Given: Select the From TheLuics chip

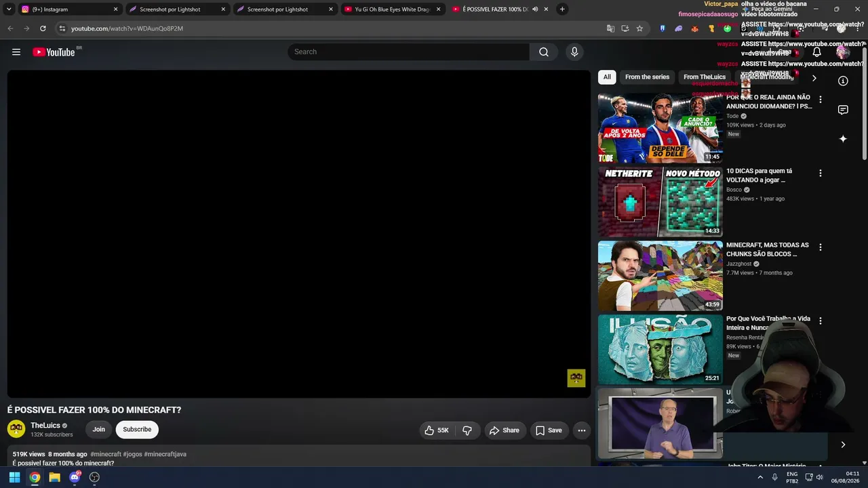Looking at the screenshot, I should click(x=705, y=77).
